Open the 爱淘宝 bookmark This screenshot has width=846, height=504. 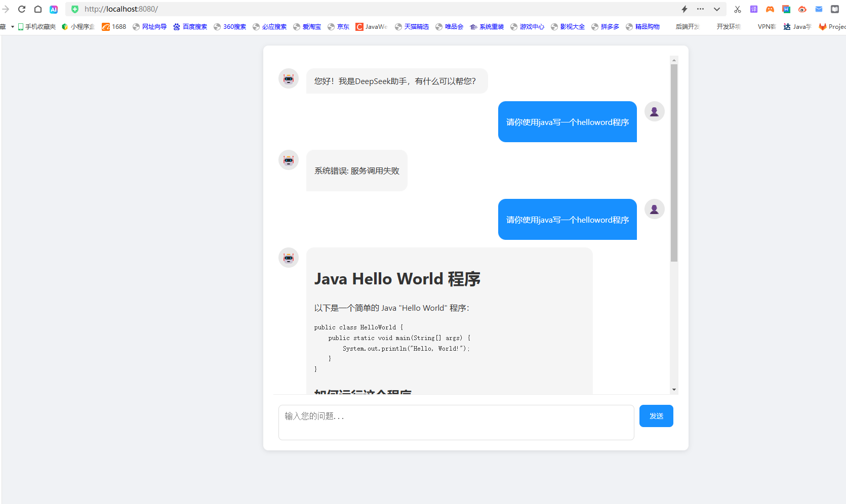pyautogui.click(x=307, y=27)
